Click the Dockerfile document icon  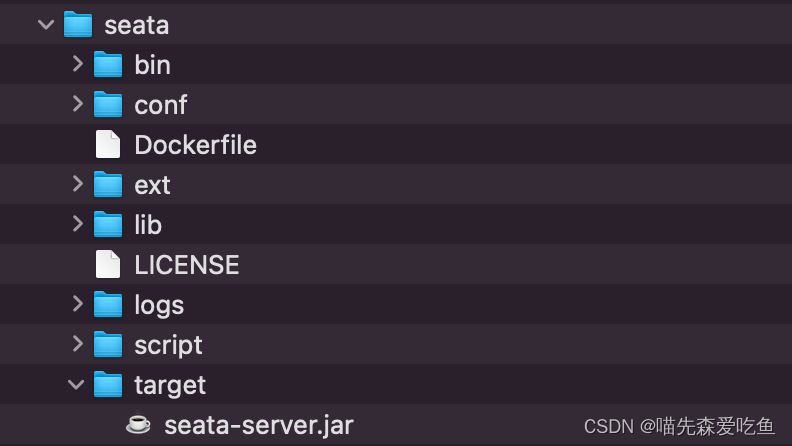click(x=107, y=144)
